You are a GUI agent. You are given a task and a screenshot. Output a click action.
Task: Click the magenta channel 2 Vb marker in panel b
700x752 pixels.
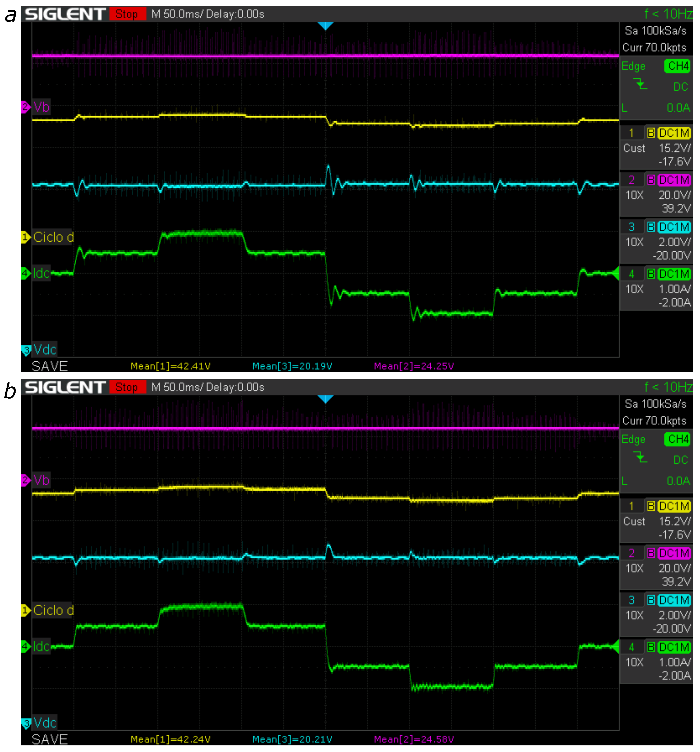(26, 480)
